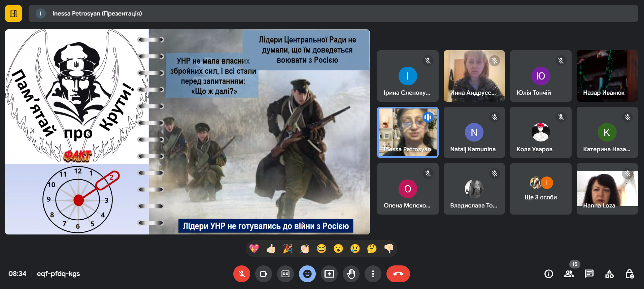Image resolution: width=644 pixels, height=289 pixels.
Task: Toggle the camera on or off
Action: [263, 274]
